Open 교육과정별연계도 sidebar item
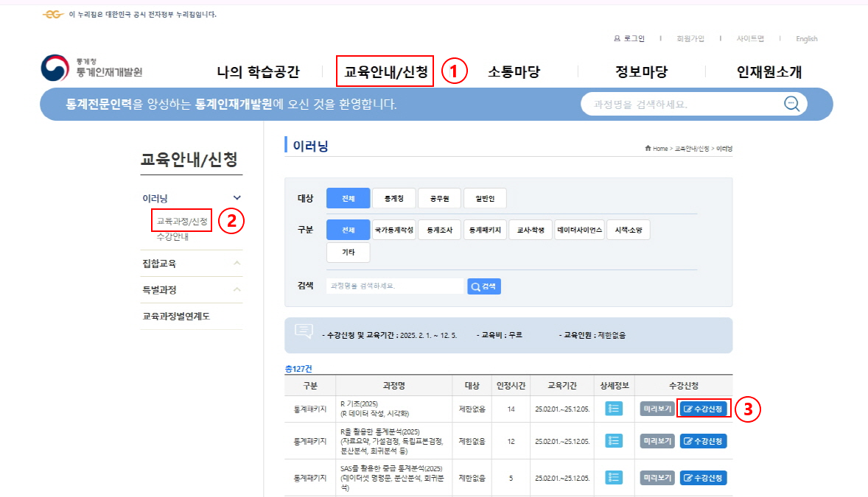The width and height of the screenshot is (868, 497). (176, 316)
